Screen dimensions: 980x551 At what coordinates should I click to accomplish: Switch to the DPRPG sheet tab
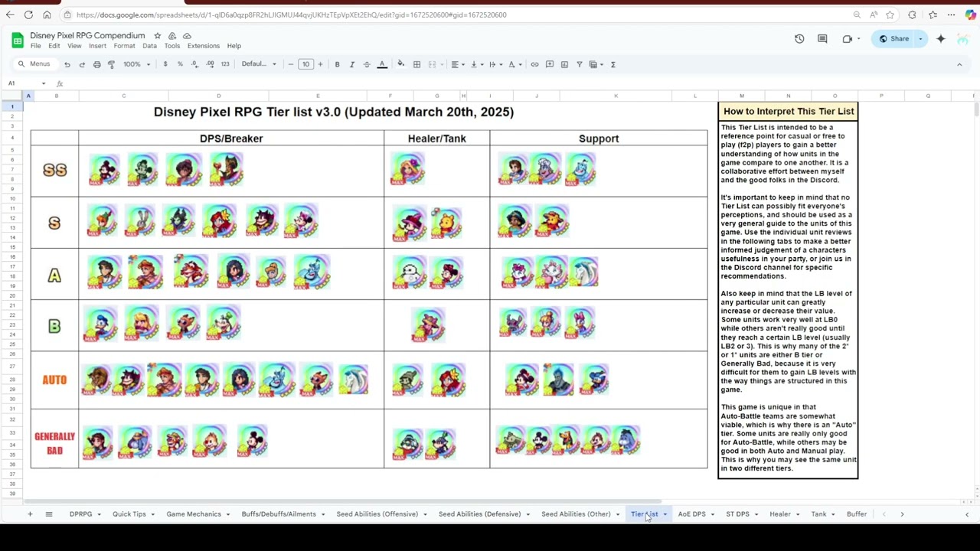[80, 514]
